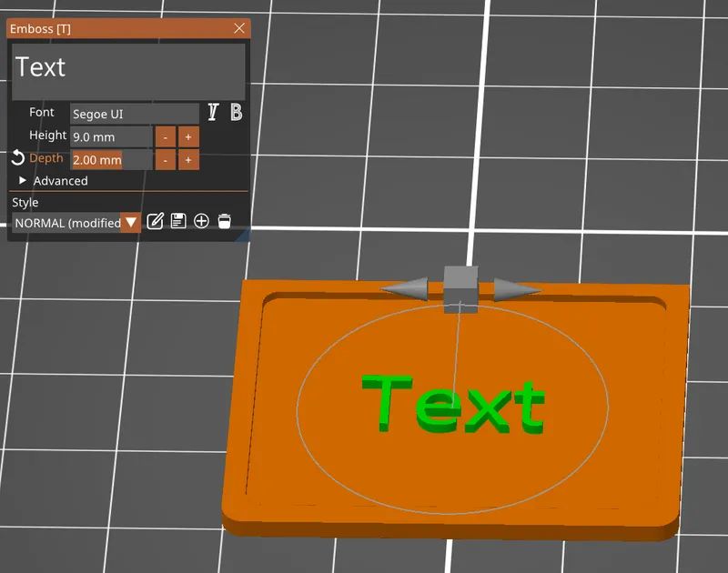Toggle bold style for embossed text
Screen dimensions: 728x573
(x=237, y=112)
